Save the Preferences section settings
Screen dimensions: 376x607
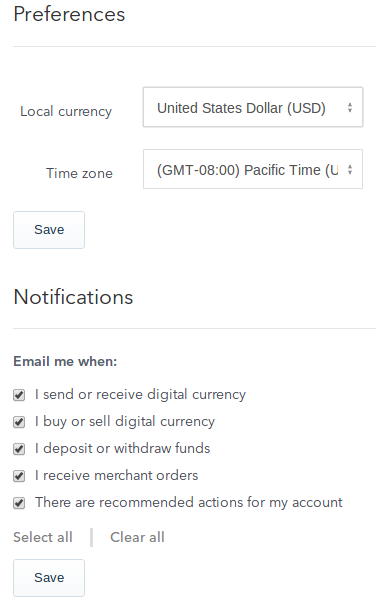pyautogui.click(x=49, y=230)
